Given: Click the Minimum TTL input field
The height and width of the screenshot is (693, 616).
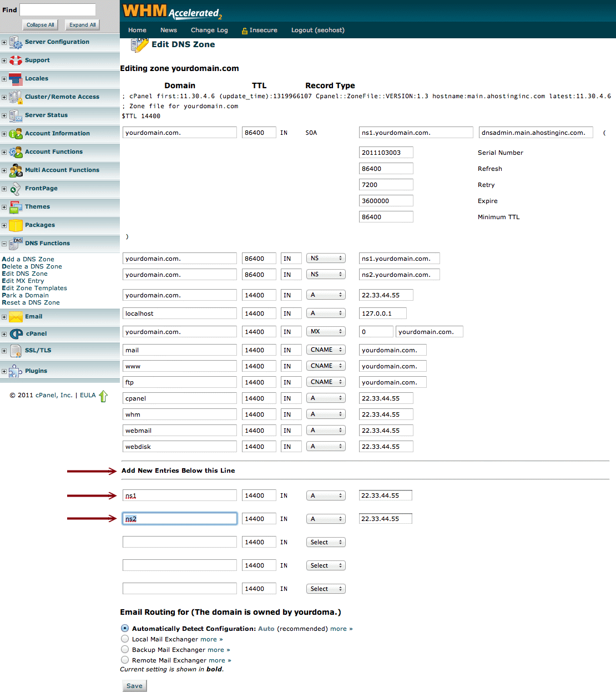Looking at the screenshot, I should (386, 217).
